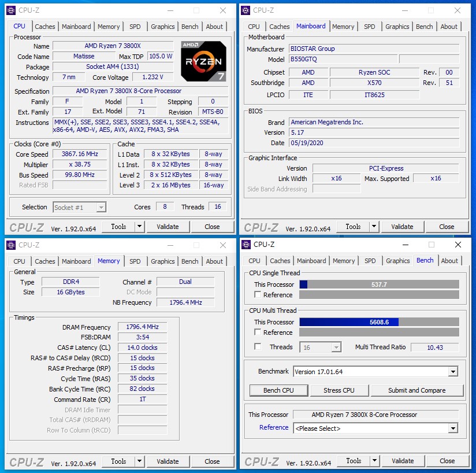Image resolution: width=476 pixels, height=473 pixels.
Task: Click the Command Rate value 1T
Action: pos(142,399)
